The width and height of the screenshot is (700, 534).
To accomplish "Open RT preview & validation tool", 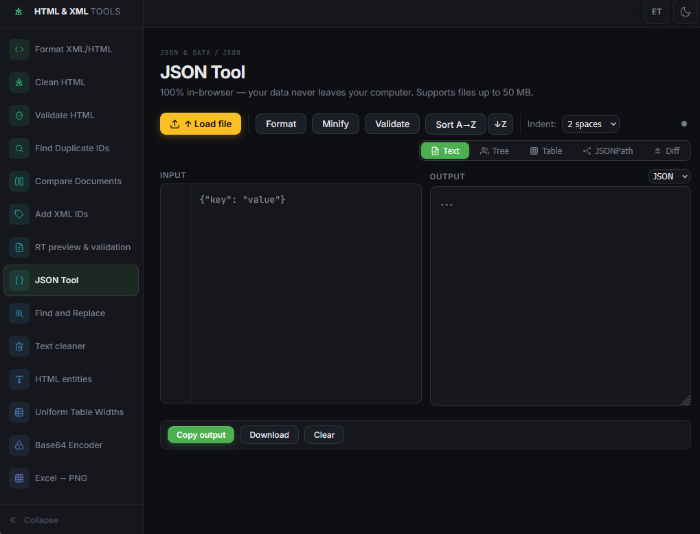I will pyautogui.click(x=71, y=247).
